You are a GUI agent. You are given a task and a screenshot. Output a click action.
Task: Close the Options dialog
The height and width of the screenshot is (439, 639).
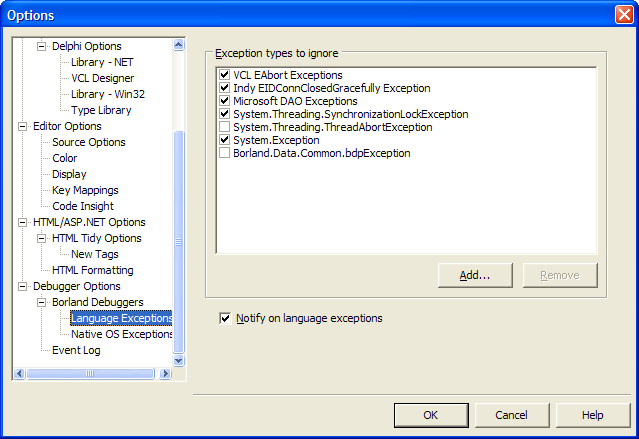[x=624, y=15]
